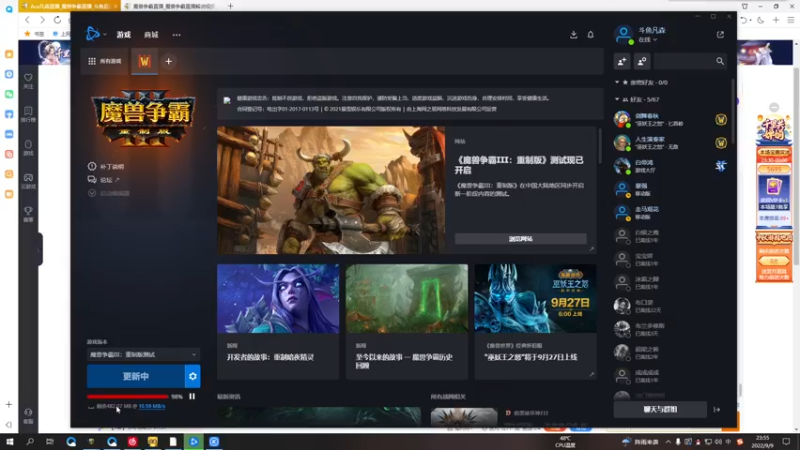Open Windows Start menu
Screen dimensions: 800x450
point(9,442)
